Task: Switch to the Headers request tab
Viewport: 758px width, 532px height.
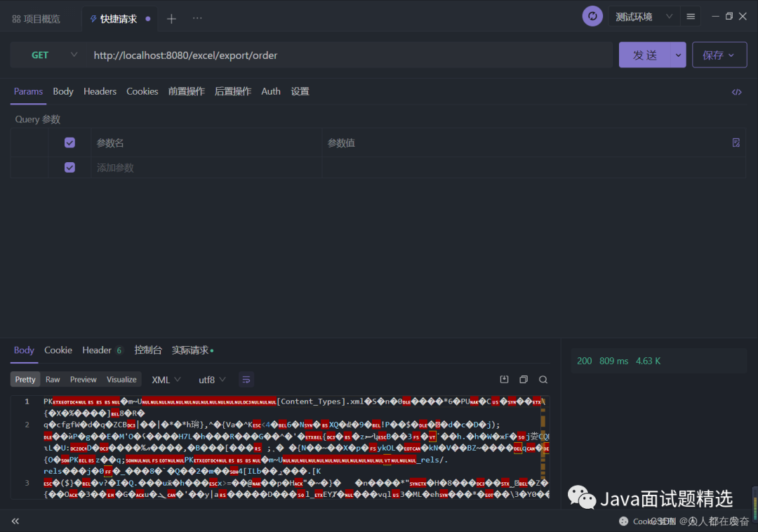Action: tap(100, 91)
